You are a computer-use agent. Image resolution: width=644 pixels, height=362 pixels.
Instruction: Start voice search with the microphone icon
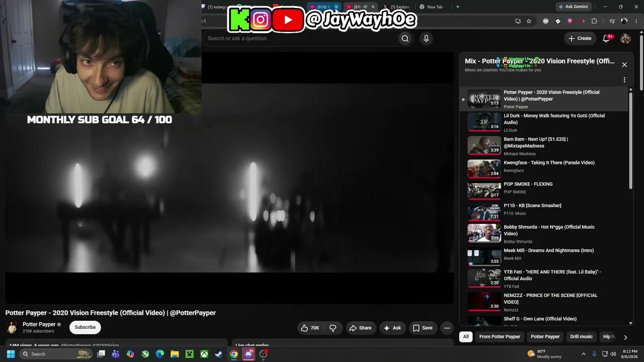tap(426, 39)
